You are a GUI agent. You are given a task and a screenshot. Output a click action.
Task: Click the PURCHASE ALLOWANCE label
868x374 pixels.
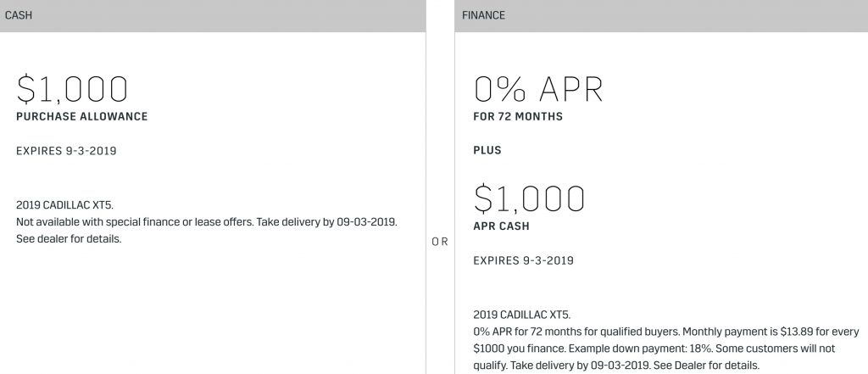(82, 116)
